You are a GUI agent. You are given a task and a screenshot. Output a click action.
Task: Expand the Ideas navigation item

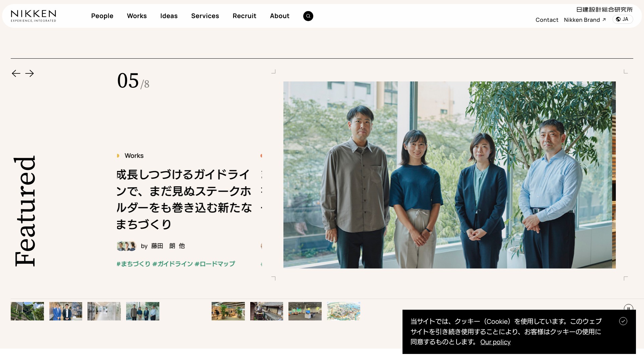pos(169,16)
